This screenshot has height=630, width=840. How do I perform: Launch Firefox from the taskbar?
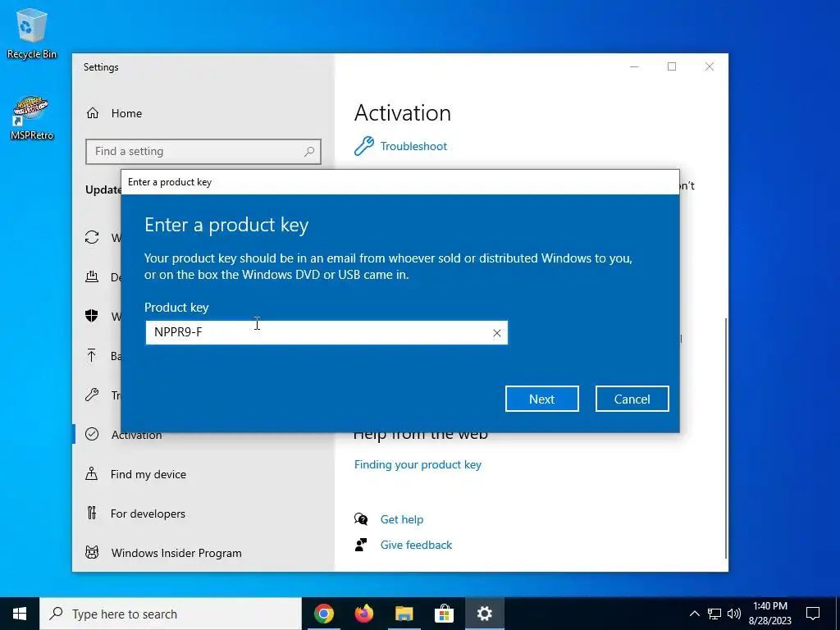[x=363, y=614]
